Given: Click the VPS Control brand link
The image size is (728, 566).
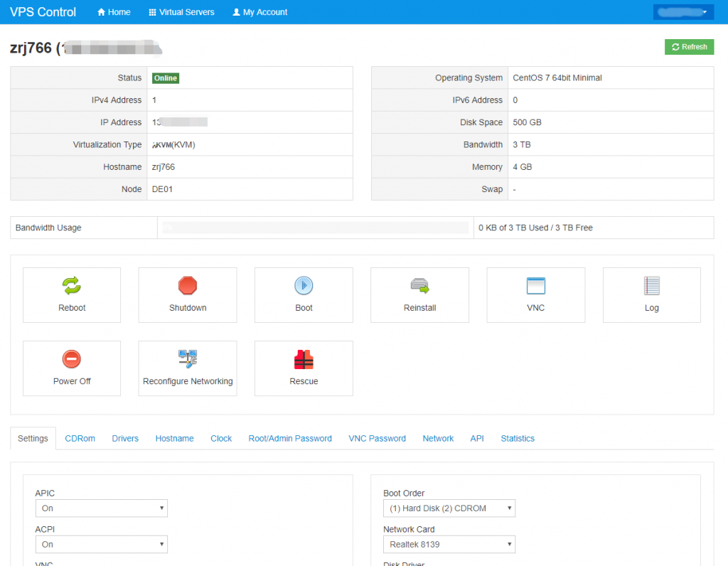Looking at the screenshot, I should 43,12.
